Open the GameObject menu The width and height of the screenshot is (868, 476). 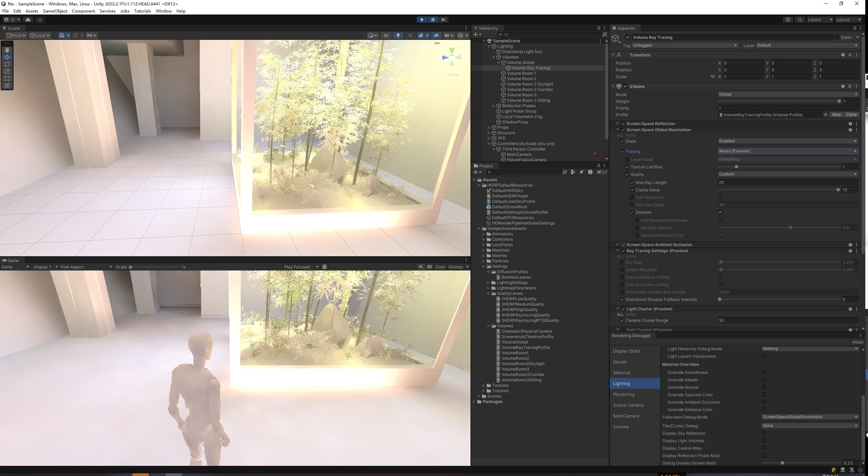pyautogui.click(x=55, y=11)
